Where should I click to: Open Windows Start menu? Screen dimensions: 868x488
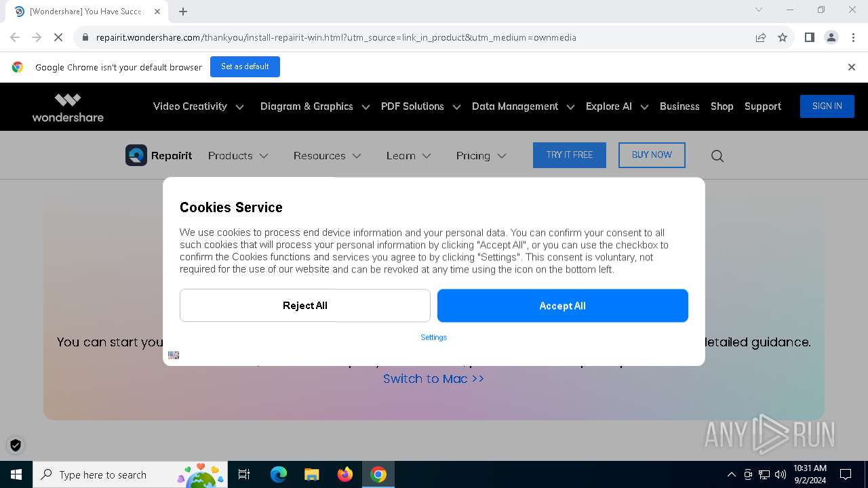click(x=16, y=474)
